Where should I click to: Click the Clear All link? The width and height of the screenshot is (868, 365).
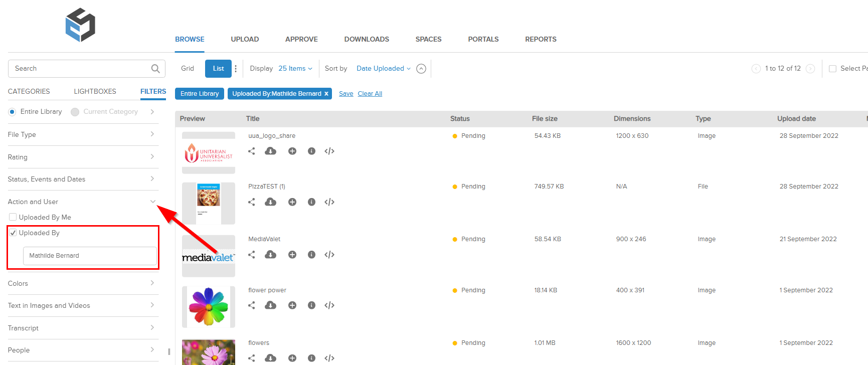click(370, 94)
